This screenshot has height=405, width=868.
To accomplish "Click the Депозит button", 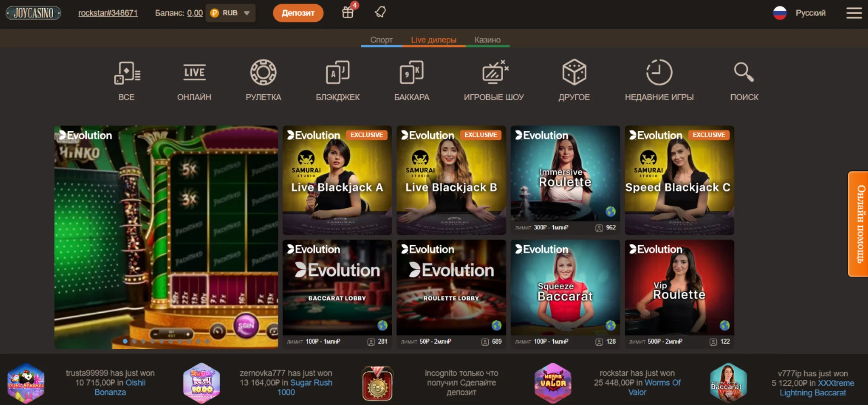I will tap(298, 13).
